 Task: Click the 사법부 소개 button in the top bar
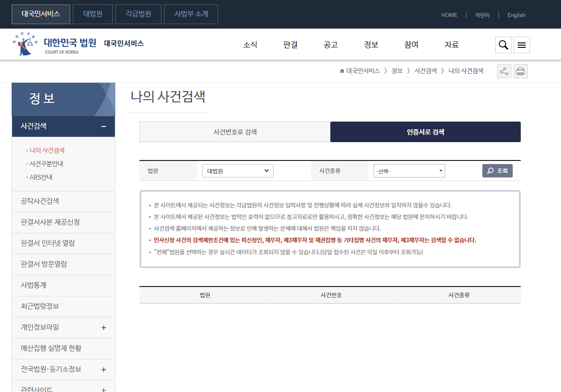point(191,14)
